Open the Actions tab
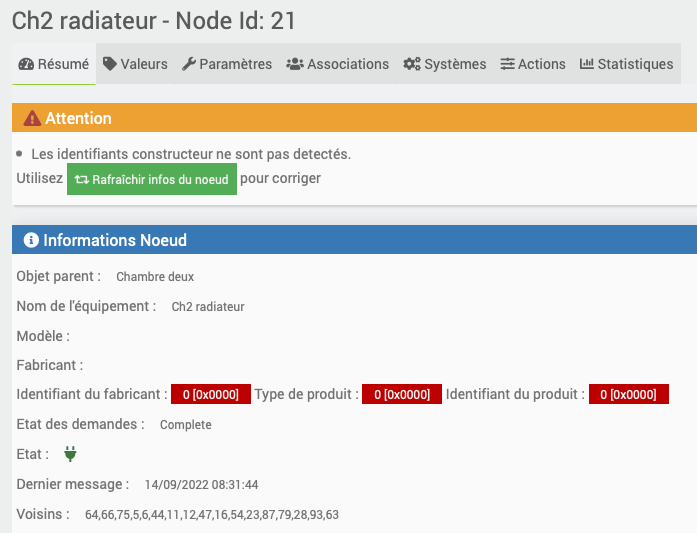The image size is (697, 533). (533, 64)
